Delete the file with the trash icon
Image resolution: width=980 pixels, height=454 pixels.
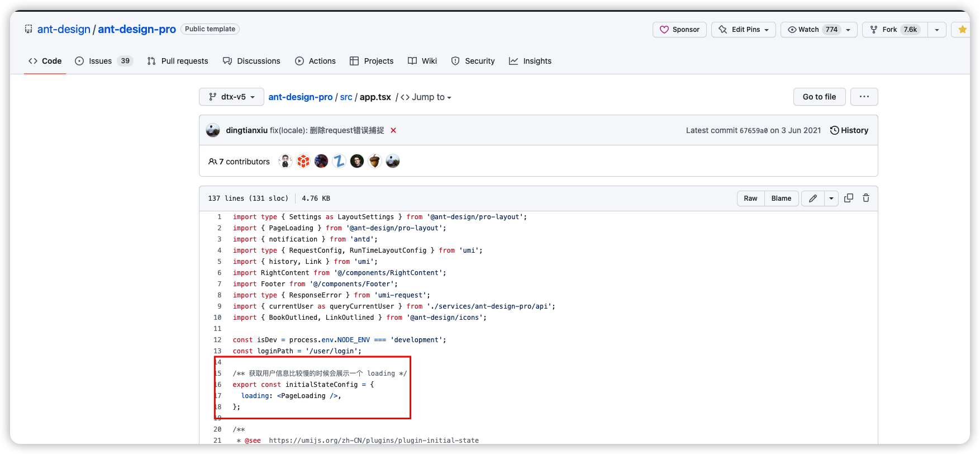866,198
